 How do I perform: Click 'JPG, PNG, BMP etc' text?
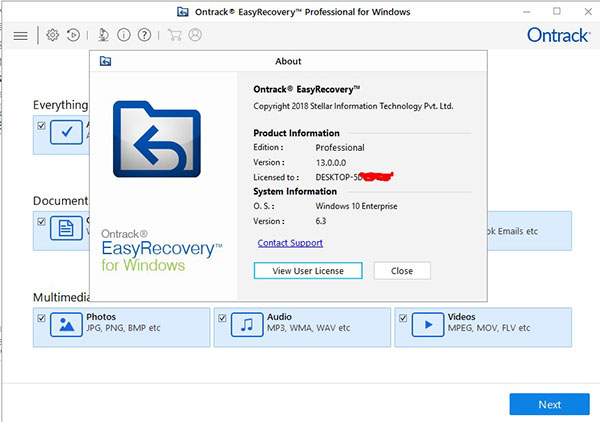point(123,328)
